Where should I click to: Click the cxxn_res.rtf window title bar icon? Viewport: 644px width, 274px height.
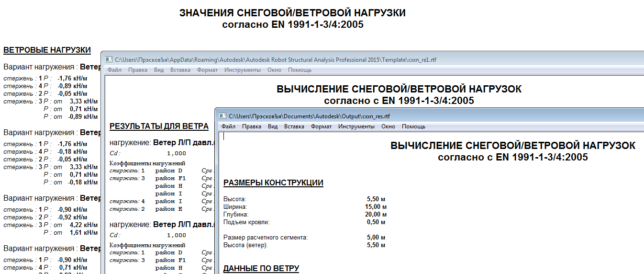click(x=222, y=116)
